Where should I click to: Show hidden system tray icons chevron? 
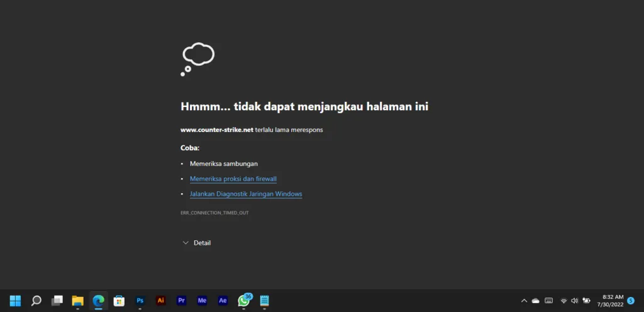[x=524, y=301]
